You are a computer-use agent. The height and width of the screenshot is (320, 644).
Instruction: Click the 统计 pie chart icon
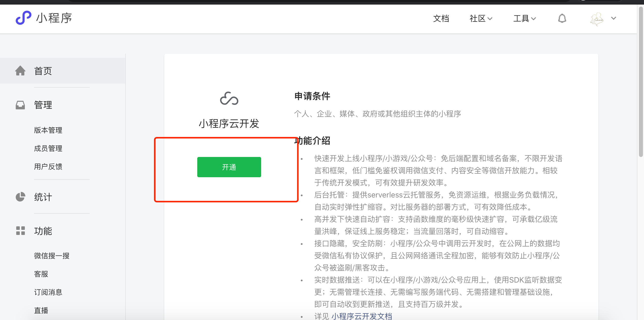(20, 197)
